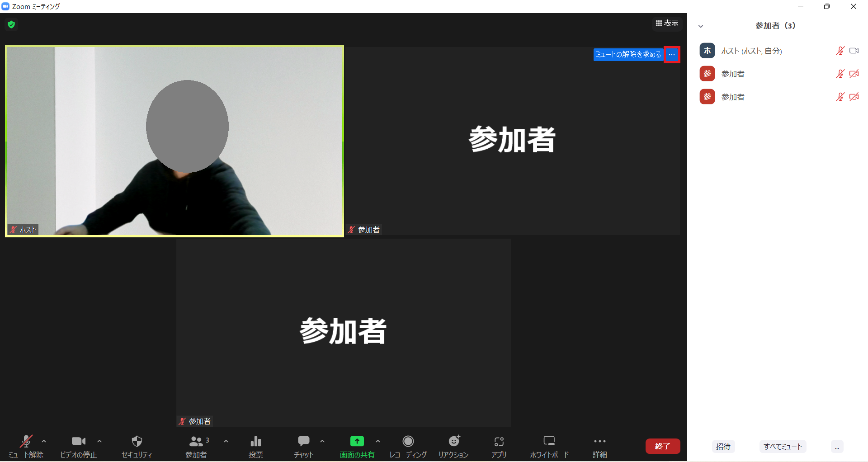
Task: Click the green encryption shield icon
Action: click(x=11, y=24)
